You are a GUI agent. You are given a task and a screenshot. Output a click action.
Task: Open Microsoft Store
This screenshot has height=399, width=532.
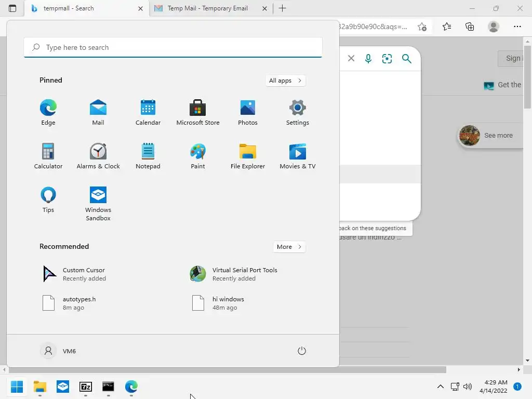click(198, 113)
